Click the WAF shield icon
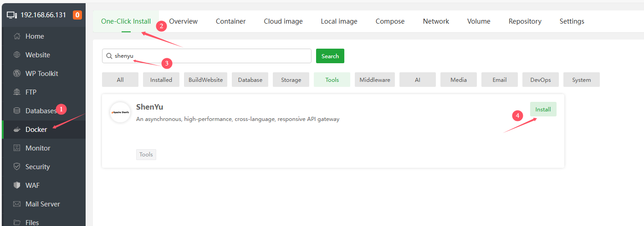 17,186
